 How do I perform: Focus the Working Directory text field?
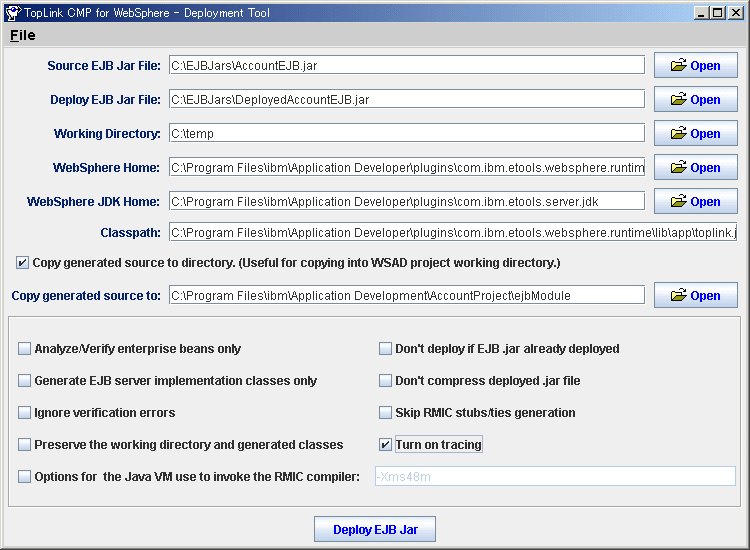(x=407, y=133)
